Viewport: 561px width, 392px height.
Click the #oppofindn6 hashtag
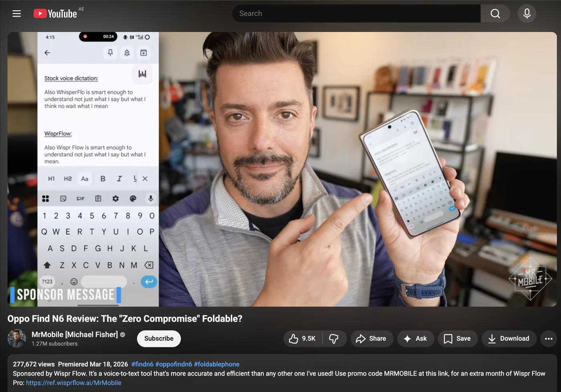(174, 364)
